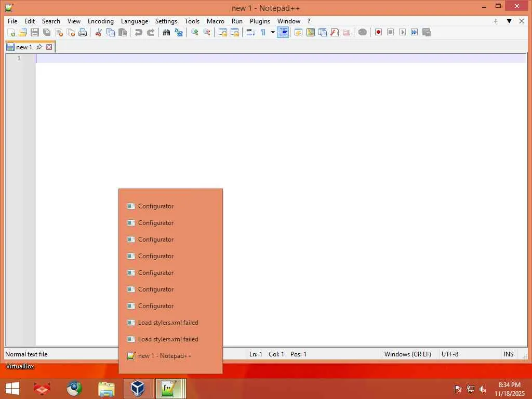Open the Language menu
The width and height of the screenshot is (532, 399).
(x=135, y=21)
